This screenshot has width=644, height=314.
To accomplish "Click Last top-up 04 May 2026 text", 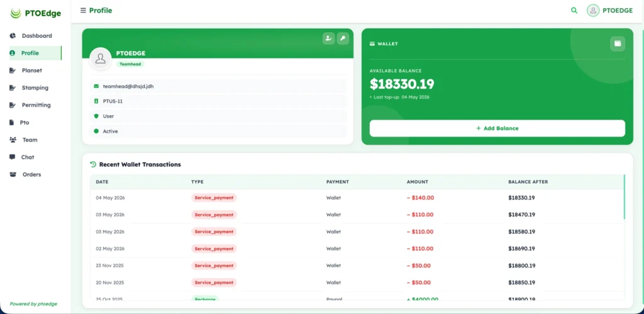I will coord(402,97).
